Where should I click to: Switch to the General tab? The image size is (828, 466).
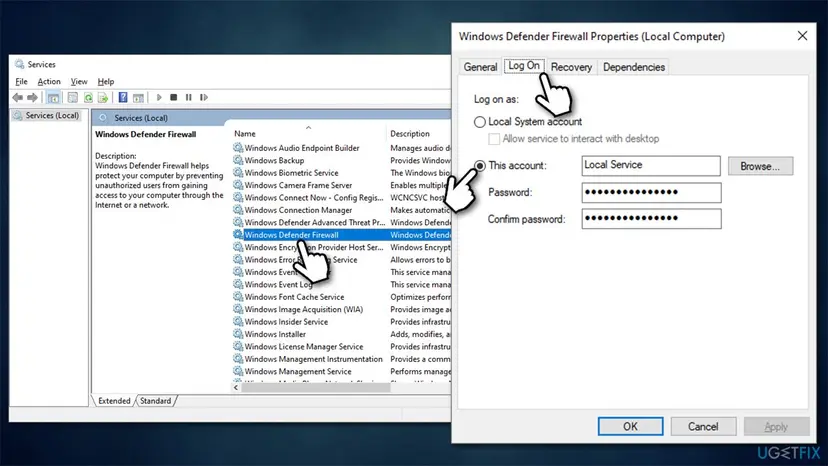coord(480,67)
